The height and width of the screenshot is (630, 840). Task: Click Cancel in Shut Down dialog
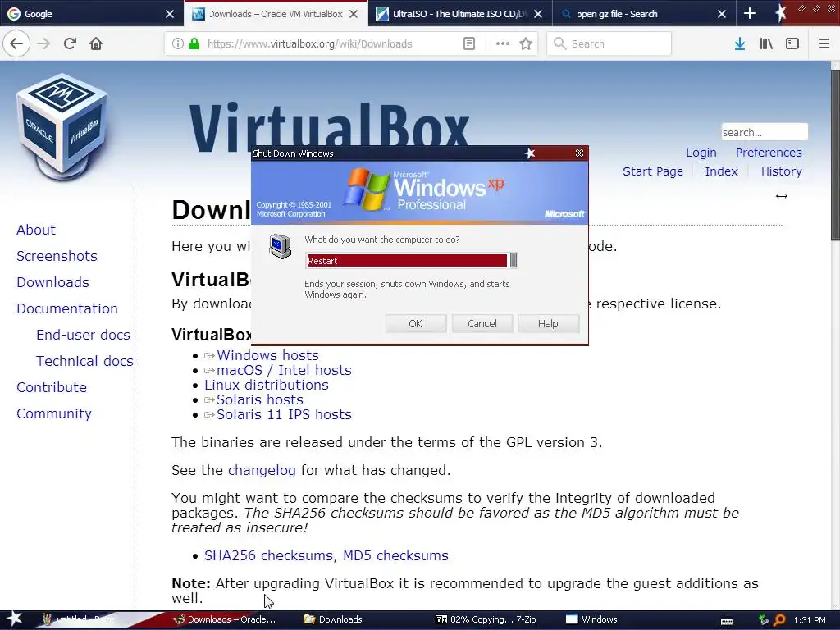482,323
